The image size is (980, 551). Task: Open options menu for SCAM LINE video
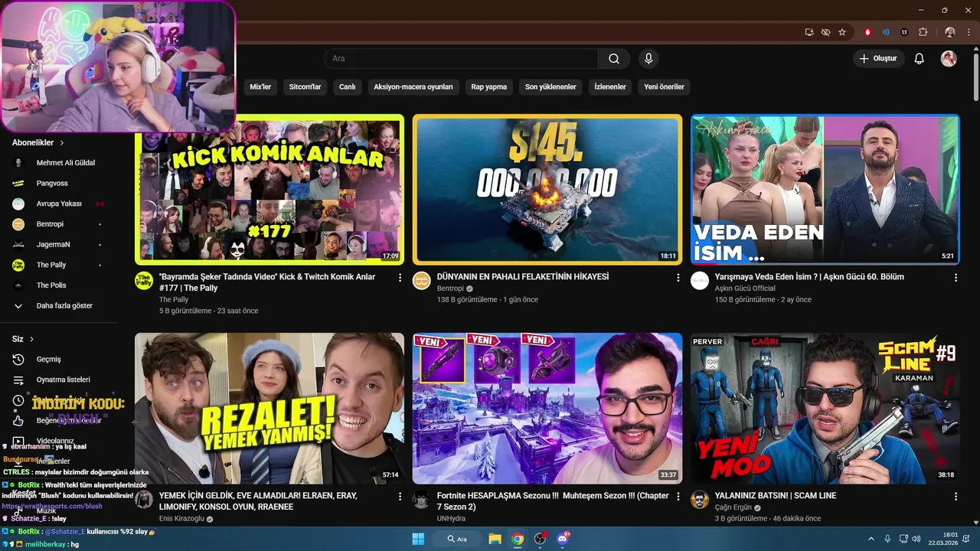955,497
